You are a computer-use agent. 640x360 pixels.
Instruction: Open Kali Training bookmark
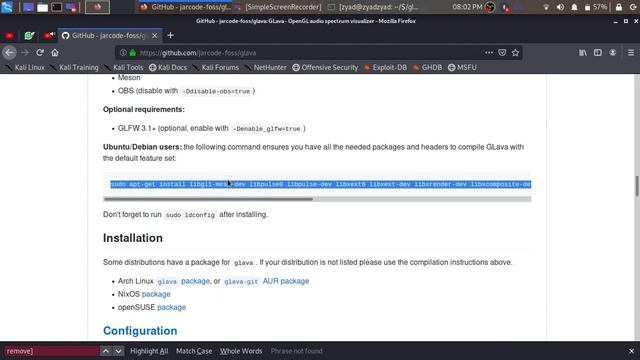coord(74,67)
